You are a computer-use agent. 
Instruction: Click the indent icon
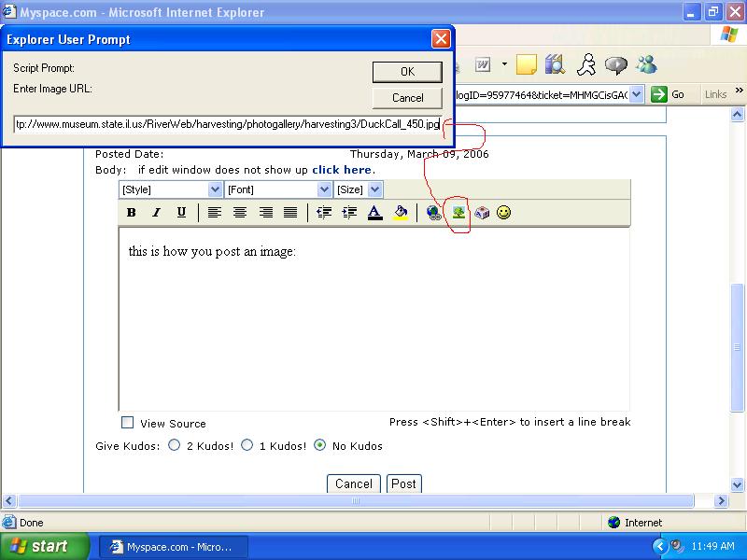(x=349, y=213)
